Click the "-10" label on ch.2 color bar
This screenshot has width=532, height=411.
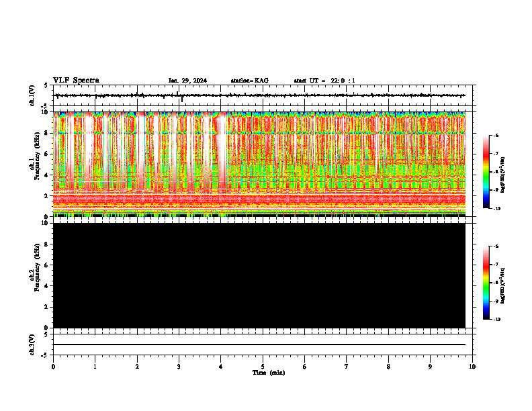click(x=496, y=320)
